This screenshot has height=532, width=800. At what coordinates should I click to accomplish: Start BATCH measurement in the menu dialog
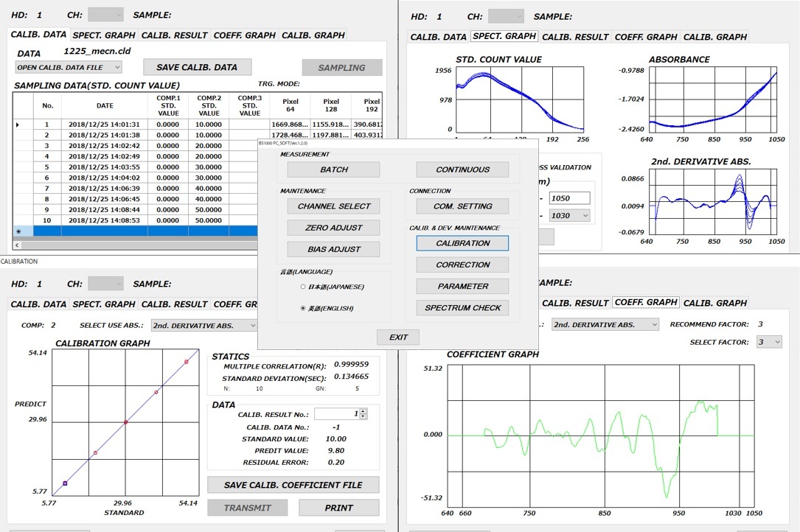pos(334,169)
